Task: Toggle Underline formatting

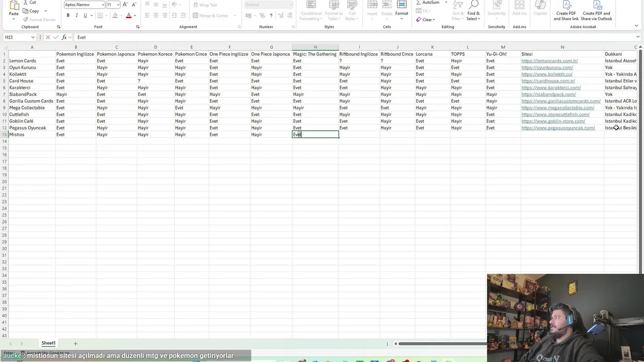Action: coord(85,16)
